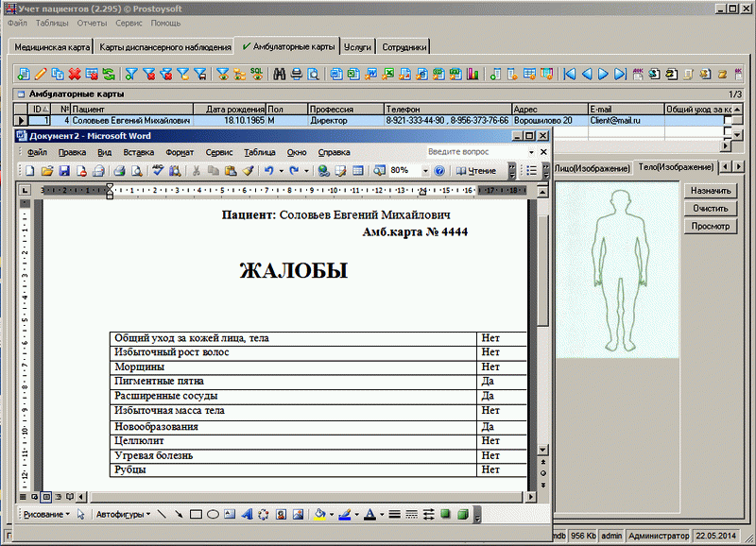The width and height of the screenshot is (756, 546).
Task: Click the red X delete record icon
Action: (75, 74)
